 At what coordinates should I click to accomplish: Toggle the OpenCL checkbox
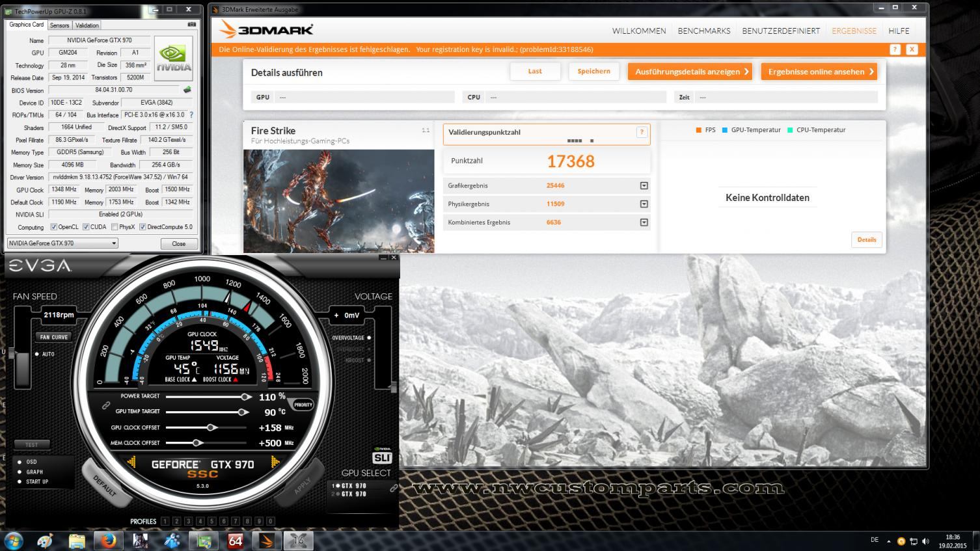tap(53, 227)
